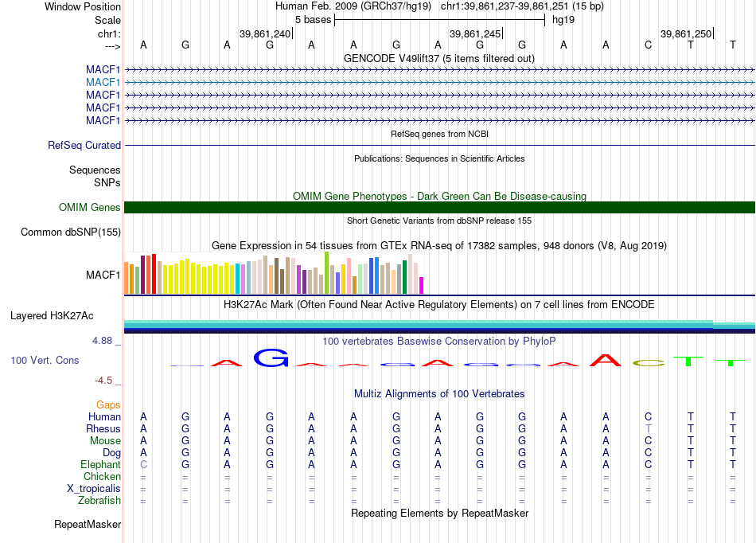Click the tallest yellow-green bar in GTEx chart

[326, 273]
